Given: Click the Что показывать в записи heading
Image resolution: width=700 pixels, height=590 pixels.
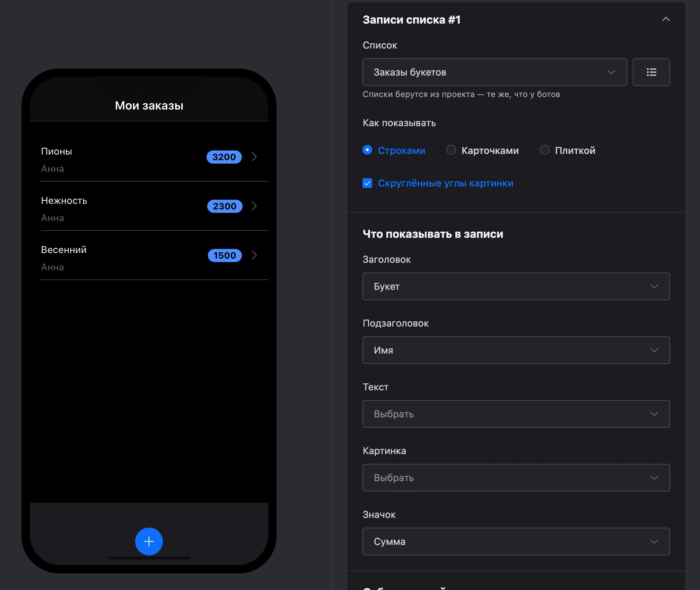Looking at the screenshot, I should point(433,234).
